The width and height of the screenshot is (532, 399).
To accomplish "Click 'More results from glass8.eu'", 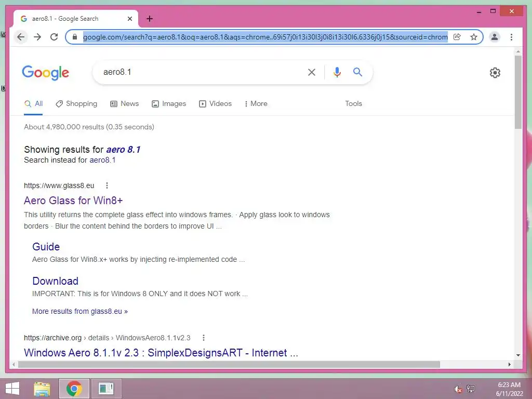I will point(79,311).
